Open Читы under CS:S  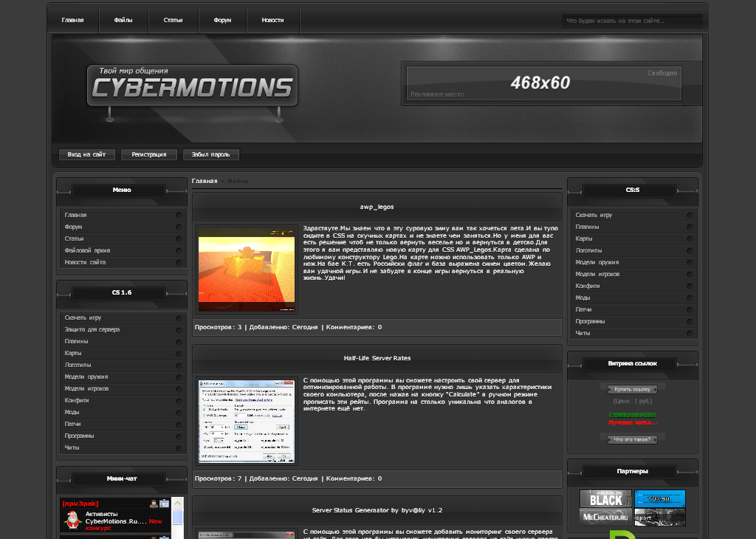pyautogui.click(x=633, y=333)
